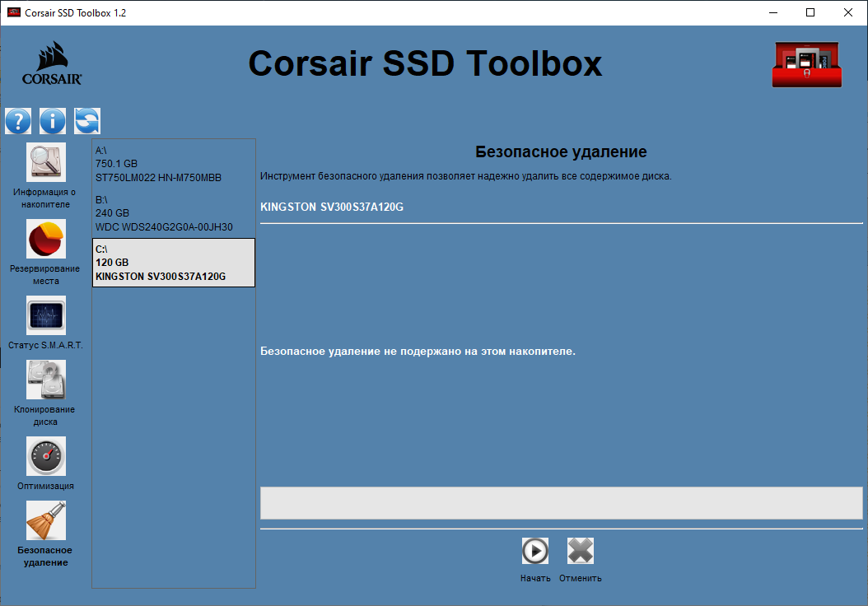Screen dimensions: 868x606
Task: Click the Отменить X icon
Action: point(580,551)
